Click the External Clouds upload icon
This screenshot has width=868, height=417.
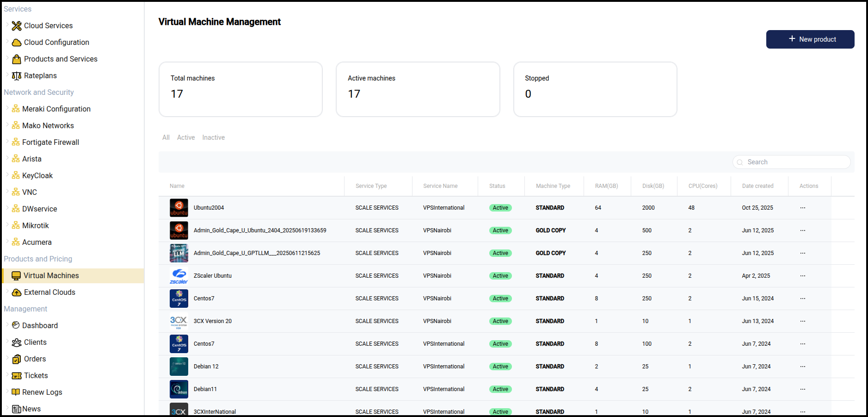coord(17,293)
